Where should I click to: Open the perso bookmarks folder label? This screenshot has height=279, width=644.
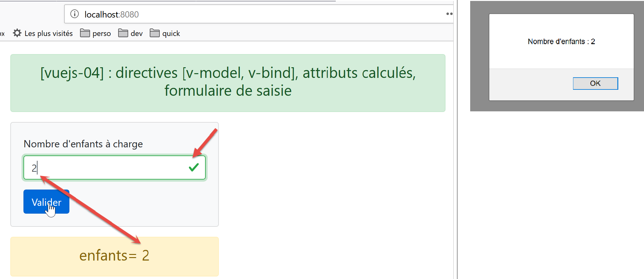coord(102,33)
